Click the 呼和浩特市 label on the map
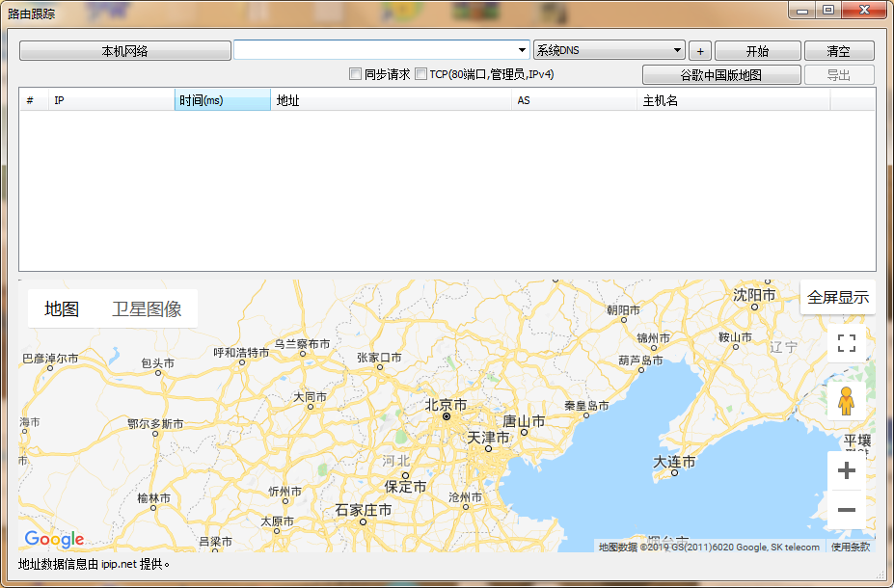Viewport: 894px width, 588px height. click(x=241, y=353)
